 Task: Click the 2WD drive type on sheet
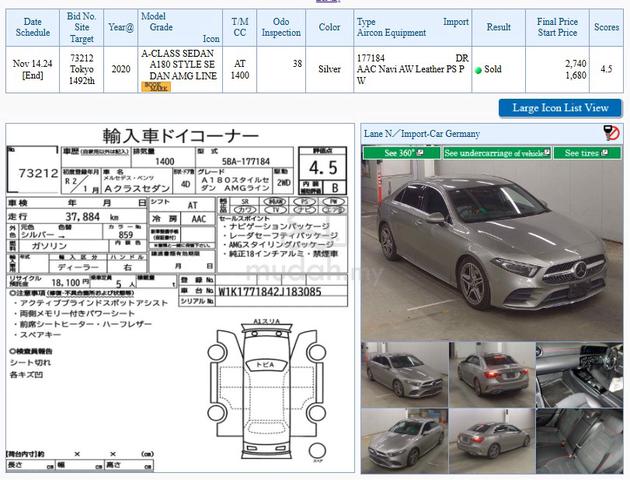(284, 183)
